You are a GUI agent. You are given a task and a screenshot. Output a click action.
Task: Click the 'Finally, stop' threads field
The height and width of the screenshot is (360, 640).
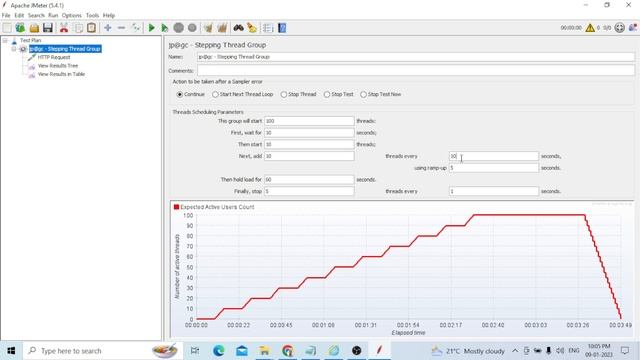(309, 191)
